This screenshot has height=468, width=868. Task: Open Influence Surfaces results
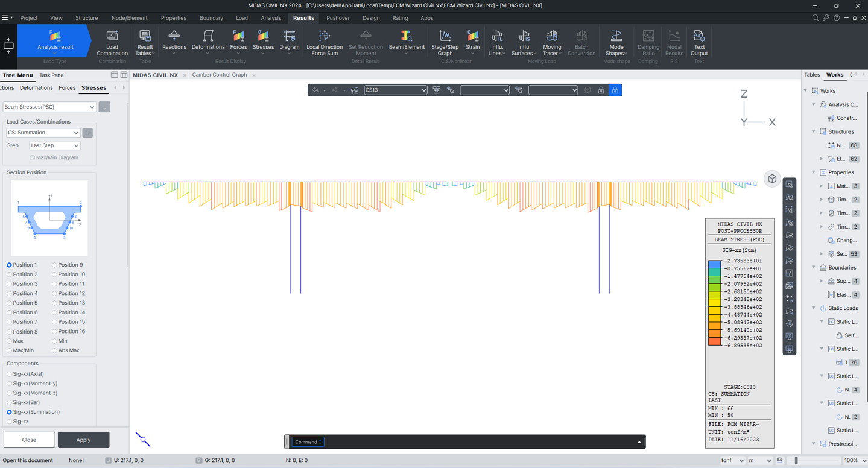click(524, 42)
